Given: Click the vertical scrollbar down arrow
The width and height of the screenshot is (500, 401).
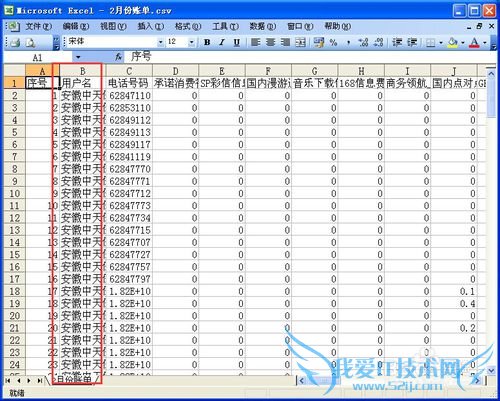Looking at the screenshot, I should 491,370.
